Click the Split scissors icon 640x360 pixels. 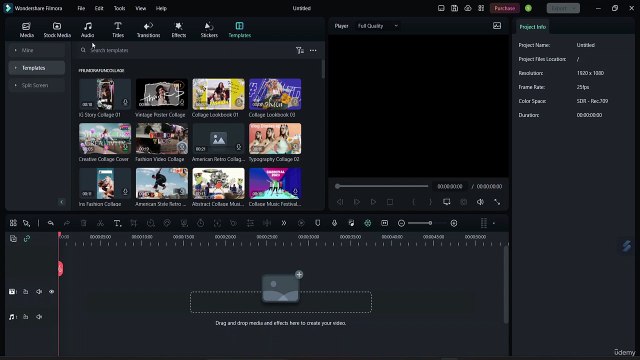coord(100,223)
